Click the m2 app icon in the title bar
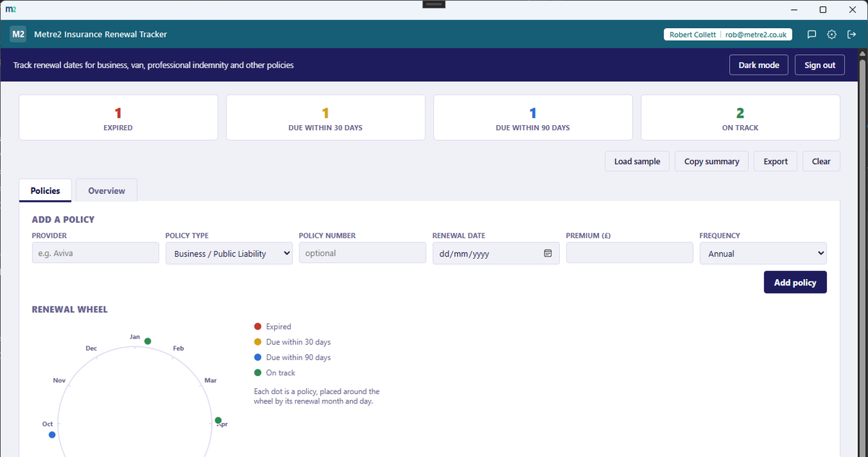 pyautogui.click(x=9, y=9)
